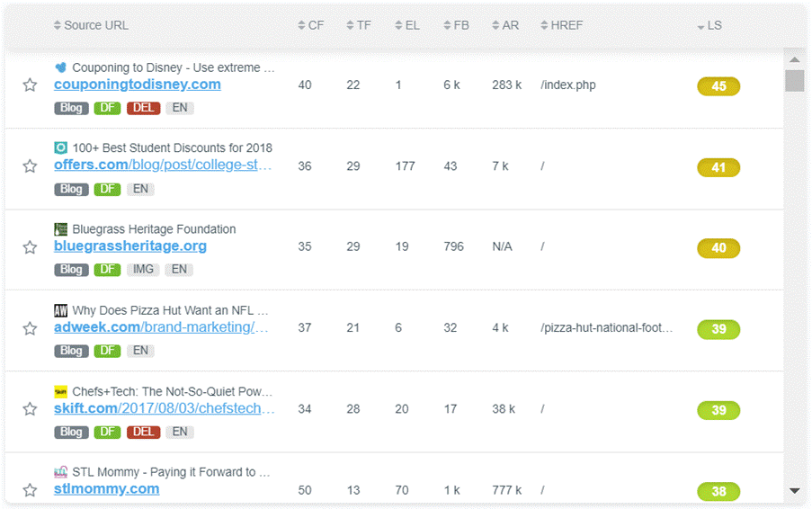Sort by the CF column header
The width and height of the screenshot is (812, 509).
(x=310, y=25)
